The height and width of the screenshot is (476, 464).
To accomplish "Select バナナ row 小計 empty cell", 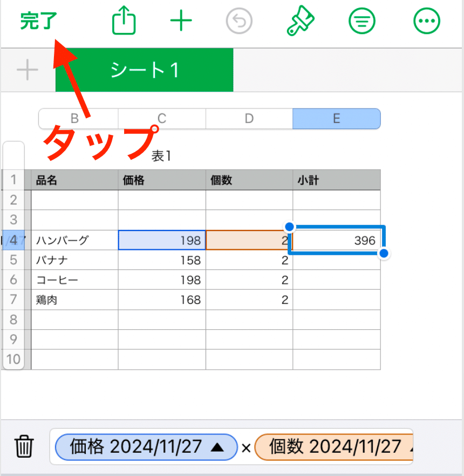I will click(337, 261).
